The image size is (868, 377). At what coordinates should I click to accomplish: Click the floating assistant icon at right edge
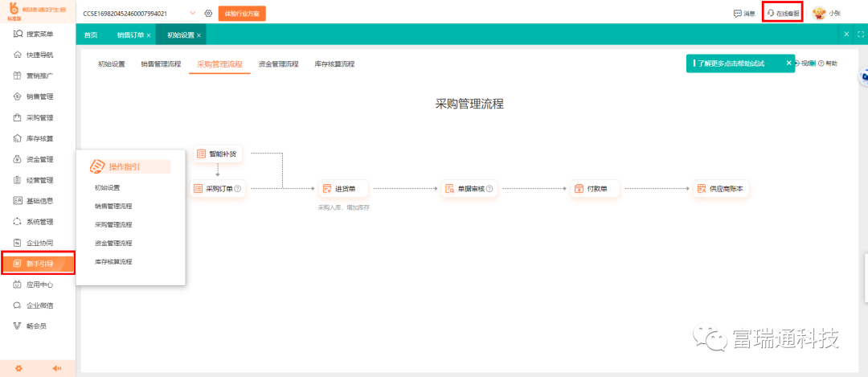[864, 77]
